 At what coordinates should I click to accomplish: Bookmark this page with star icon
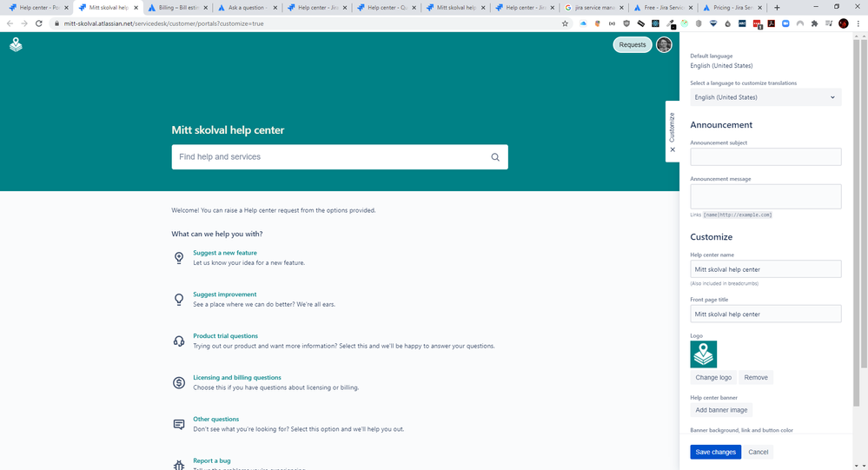[x=565, y=23]
